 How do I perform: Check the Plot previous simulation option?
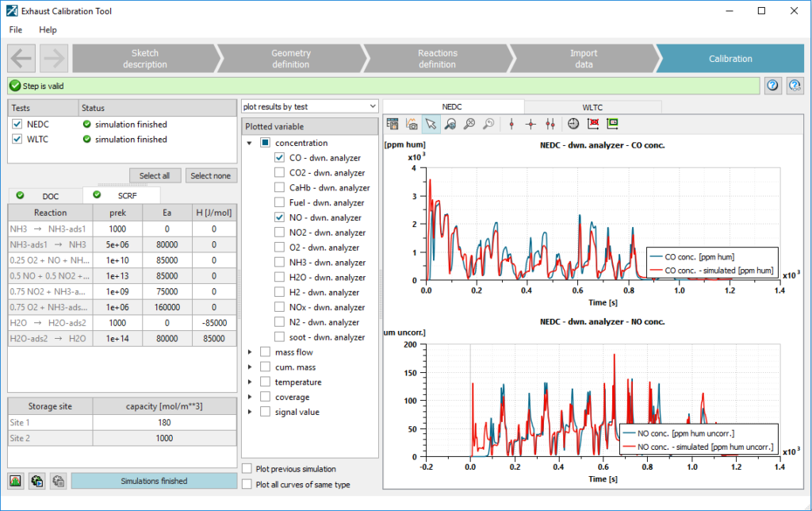point(247,468)
